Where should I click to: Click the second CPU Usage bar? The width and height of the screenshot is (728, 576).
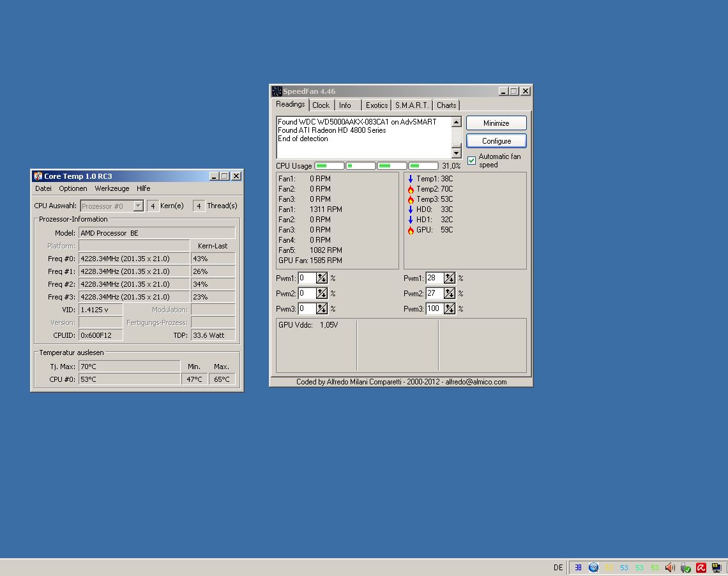[x=361, y=165]
